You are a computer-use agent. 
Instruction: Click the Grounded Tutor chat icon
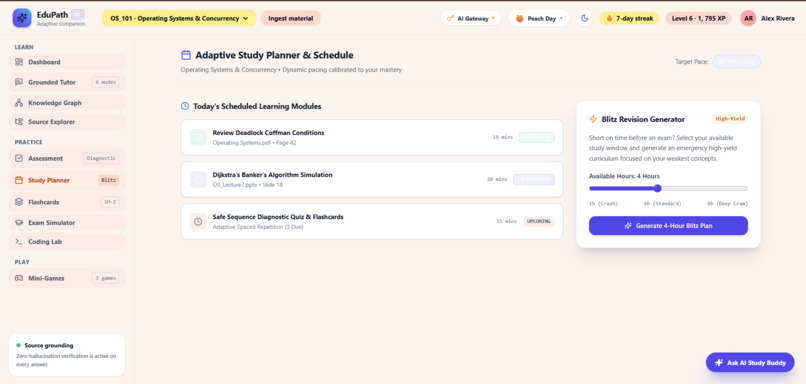coord(19,82)
